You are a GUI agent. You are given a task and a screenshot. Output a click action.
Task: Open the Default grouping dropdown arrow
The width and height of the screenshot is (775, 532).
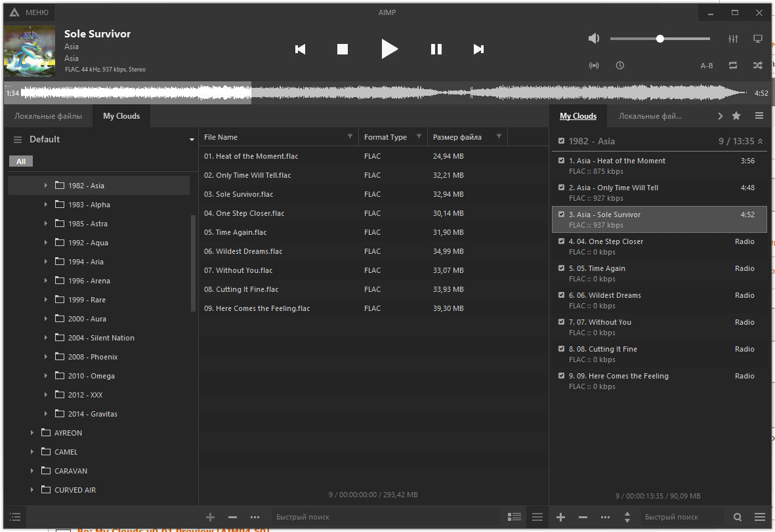pyautogui.click(x=192, y=140)
